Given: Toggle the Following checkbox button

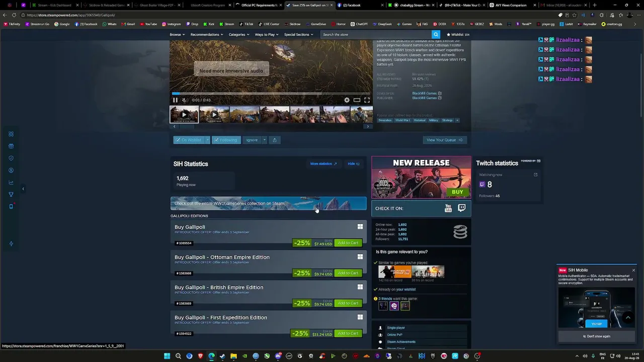Looking at the screenshot, I should 225,140.
